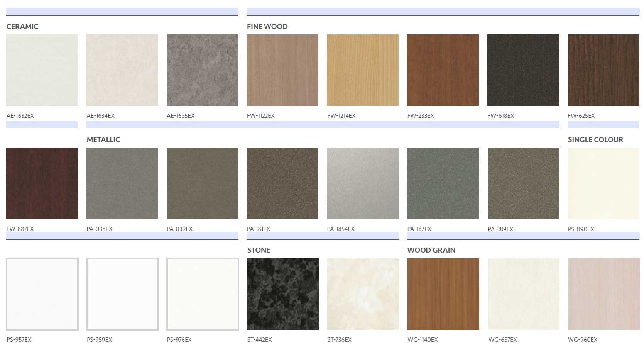Select the ST-736EX marble stone sample

coord(363,294)
